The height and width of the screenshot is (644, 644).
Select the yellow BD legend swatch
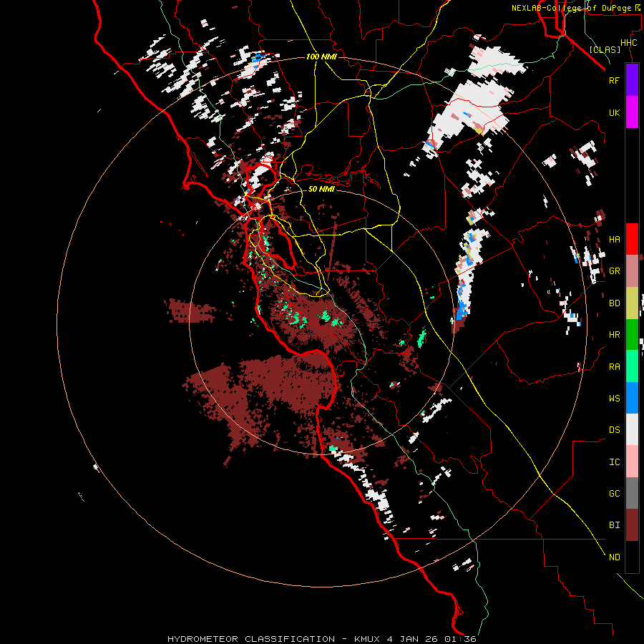[x=632, y=303]
